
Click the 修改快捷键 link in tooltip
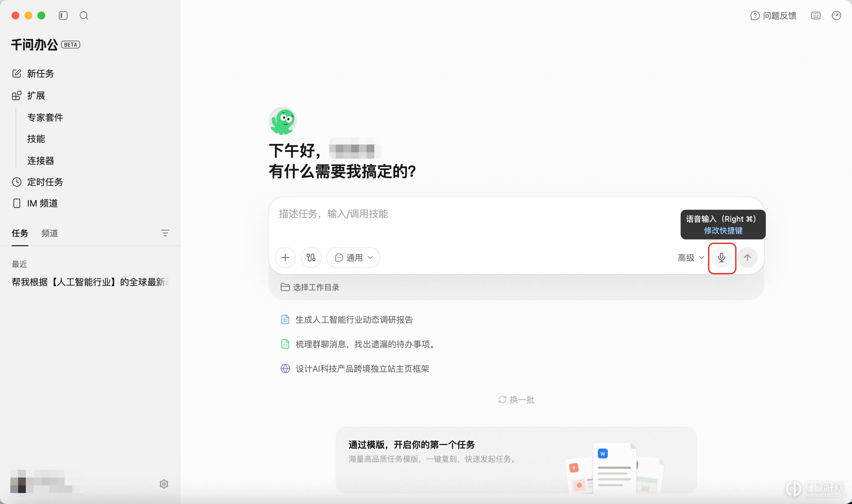(x=723, y=231)
